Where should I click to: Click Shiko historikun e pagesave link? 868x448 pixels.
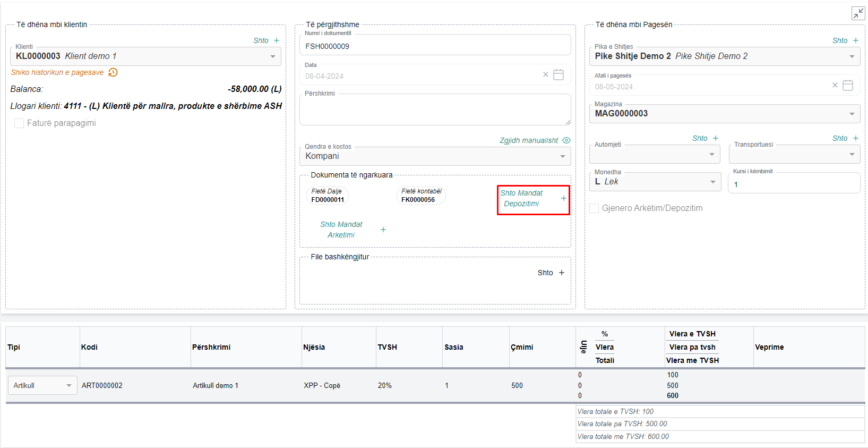point(57,72)
